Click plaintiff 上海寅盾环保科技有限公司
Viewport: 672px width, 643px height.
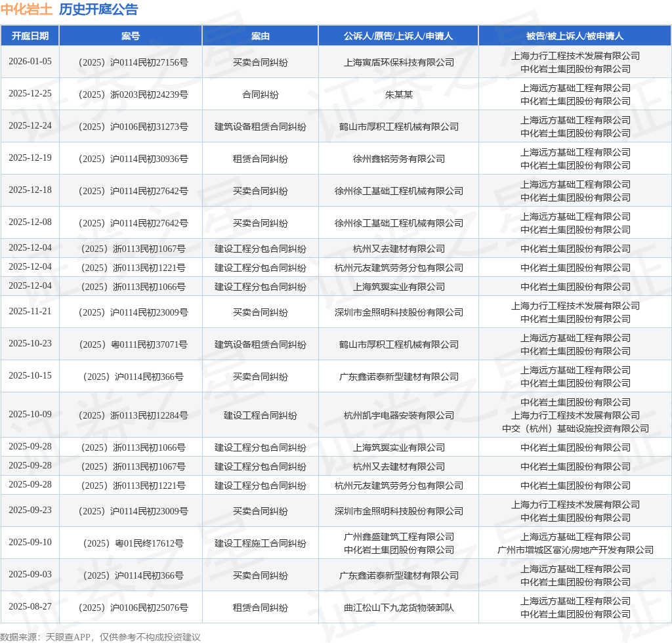click(x=398, y=62)
